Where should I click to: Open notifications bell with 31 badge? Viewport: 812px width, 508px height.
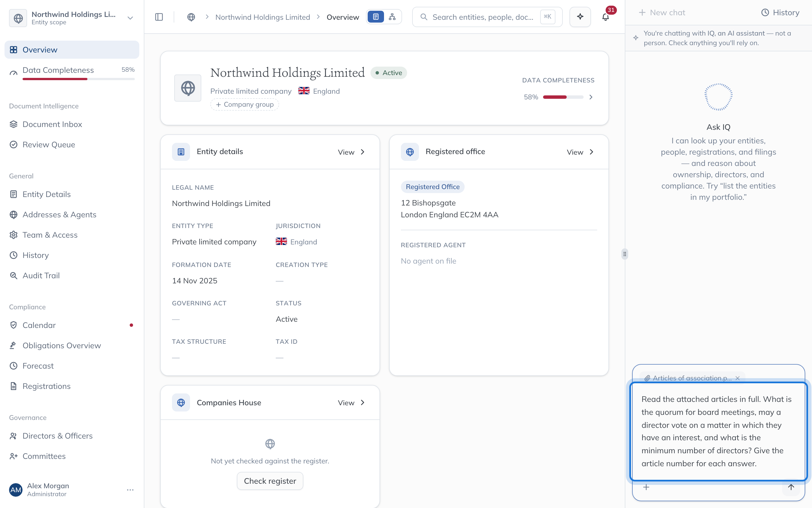[x=606, y=17]
